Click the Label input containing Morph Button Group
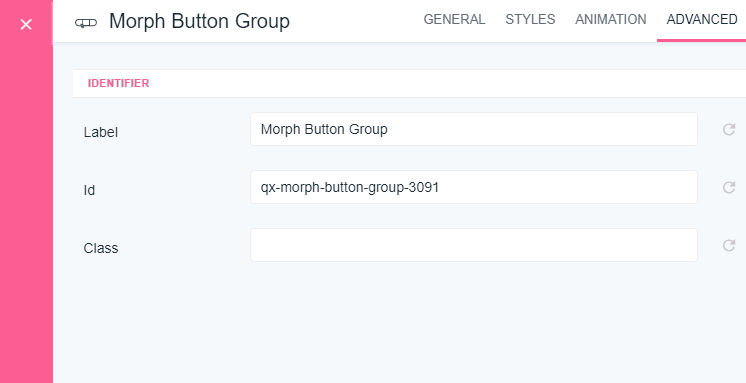The image size is (746, 383). click(x=474, y=129)
